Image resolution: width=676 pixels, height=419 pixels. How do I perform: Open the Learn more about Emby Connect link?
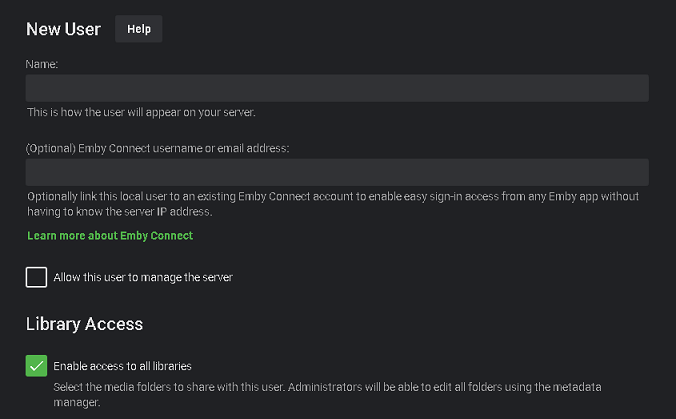coord(110,236)
